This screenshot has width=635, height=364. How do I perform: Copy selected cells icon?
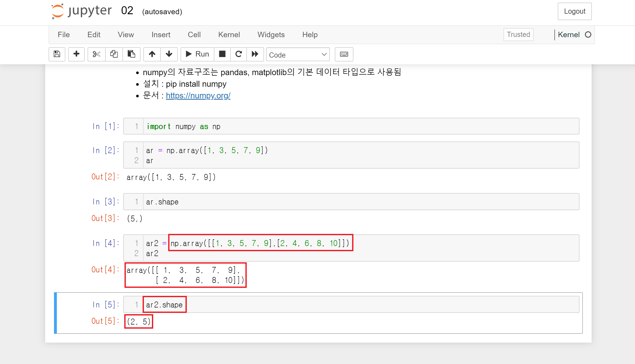(x=114, y=54)
